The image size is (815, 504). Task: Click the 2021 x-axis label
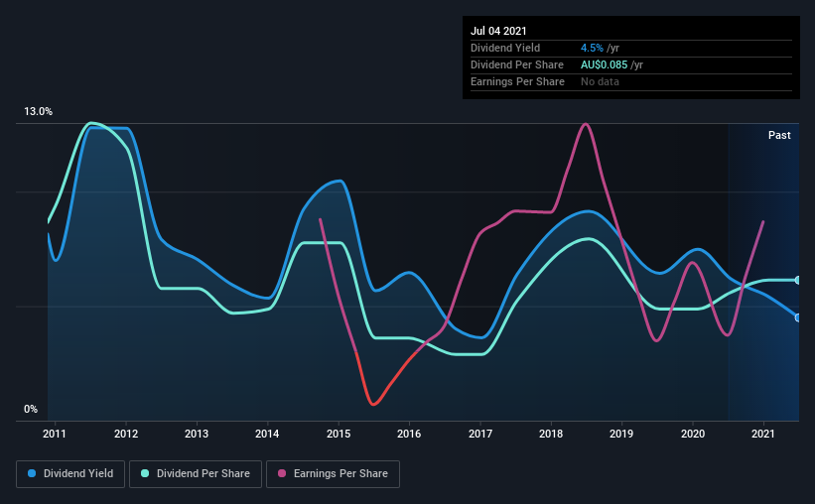point(763,434)
